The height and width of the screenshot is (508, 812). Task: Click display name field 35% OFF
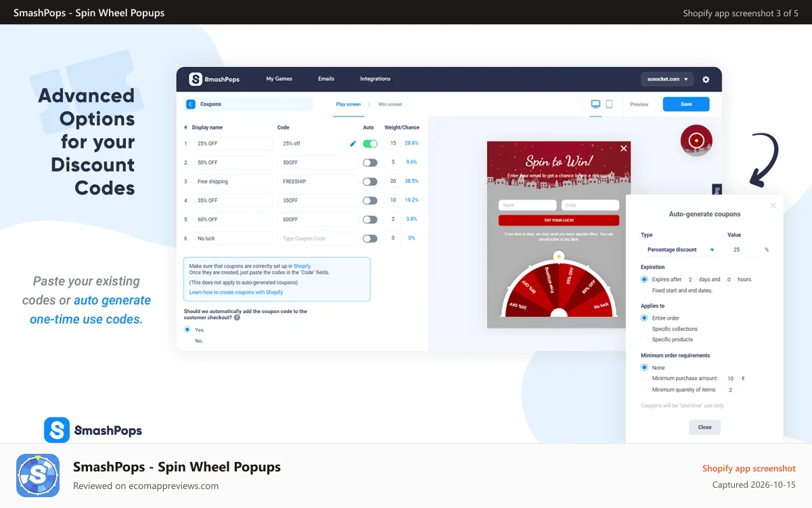232,200
